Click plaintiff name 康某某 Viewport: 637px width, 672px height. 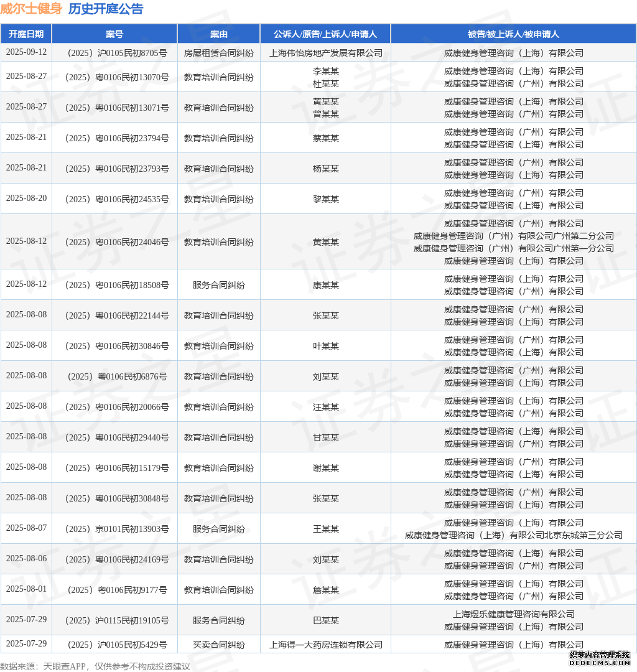(325, 285)
